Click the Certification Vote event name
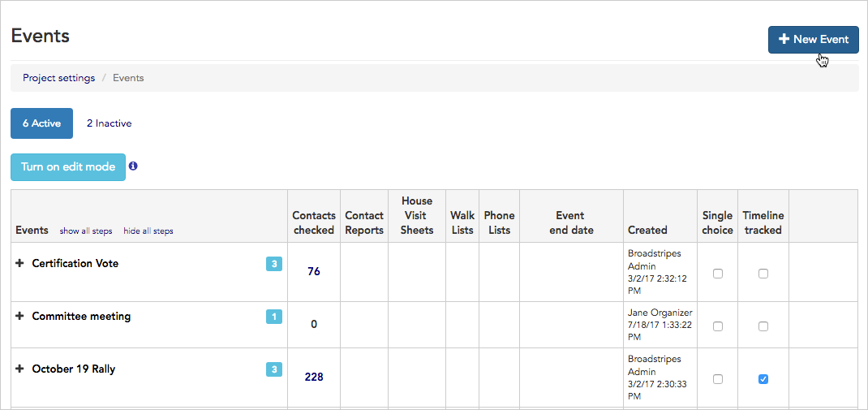 (x=75, y=264)
